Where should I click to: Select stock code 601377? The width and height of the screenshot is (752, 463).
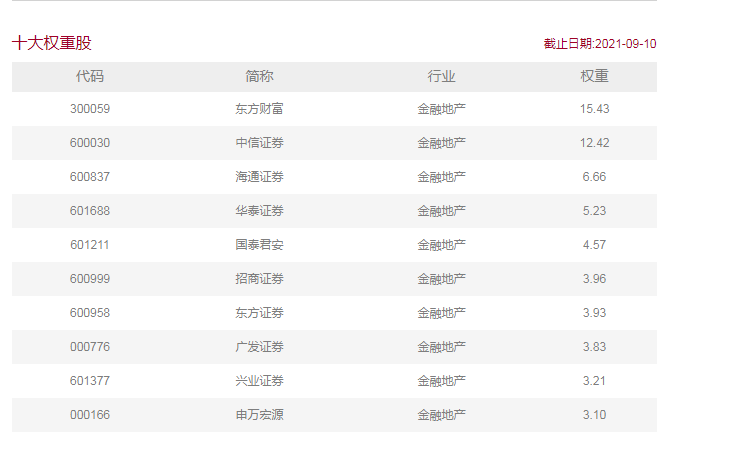point(90,381)
